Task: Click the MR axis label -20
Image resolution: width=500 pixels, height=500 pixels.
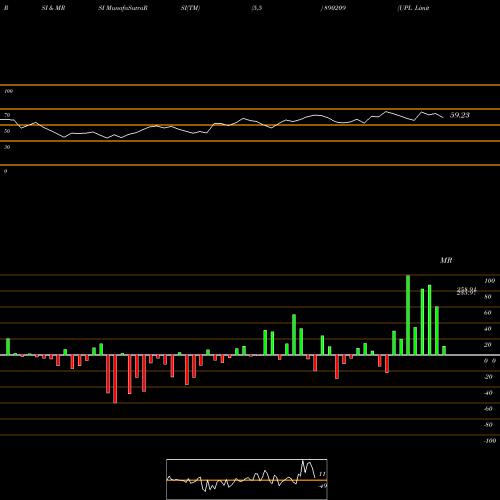Action: click(x=488, y=377)
